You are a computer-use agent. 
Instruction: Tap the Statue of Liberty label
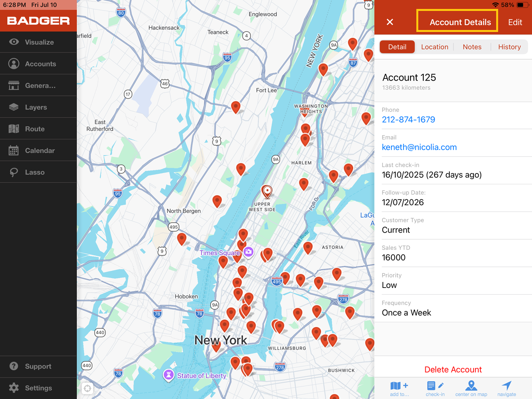(x=201, y=376)
